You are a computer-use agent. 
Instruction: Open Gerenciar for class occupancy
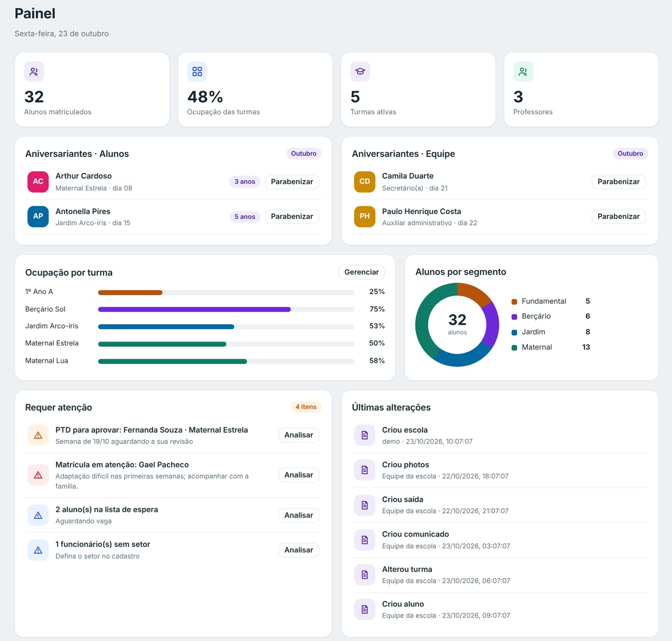click(x=362, y=272)
